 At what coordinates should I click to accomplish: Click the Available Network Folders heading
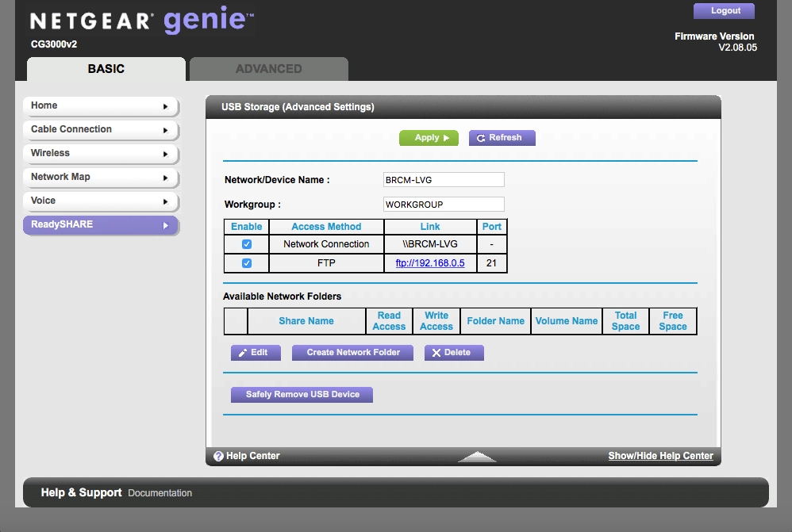coord(282,297)
